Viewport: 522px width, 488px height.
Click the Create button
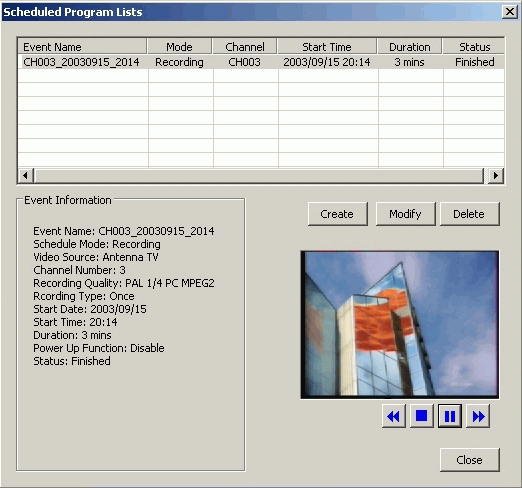pos(338,214)
